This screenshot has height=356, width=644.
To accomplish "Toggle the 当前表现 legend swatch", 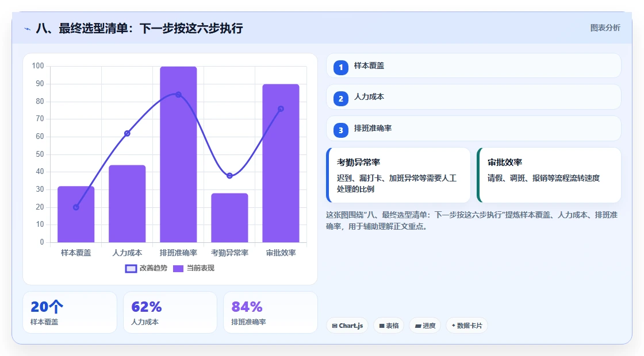I will pyautogui.click(x=178, y=269).
